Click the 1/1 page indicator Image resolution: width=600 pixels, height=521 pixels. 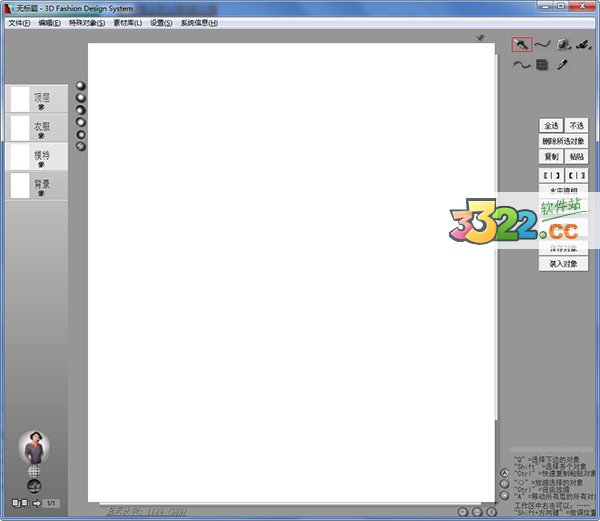point(51,503)
